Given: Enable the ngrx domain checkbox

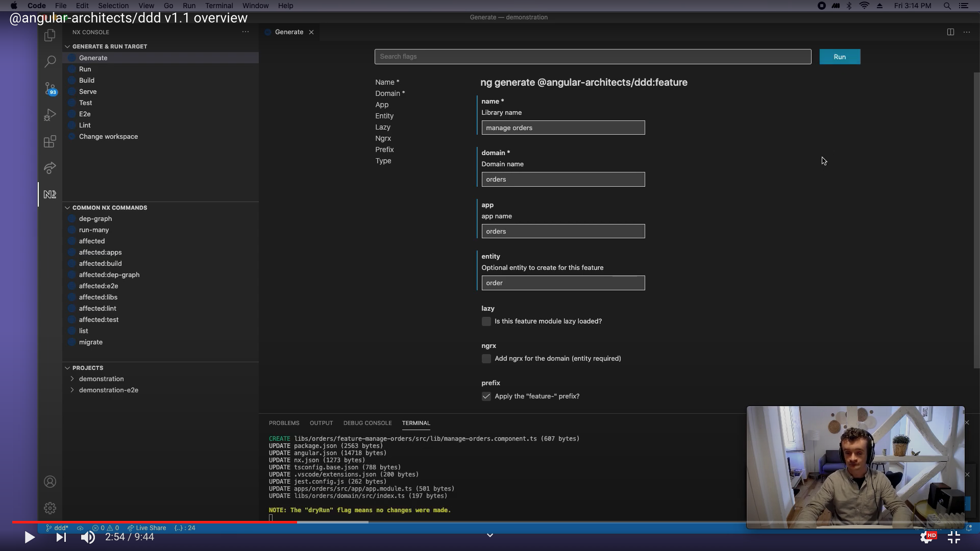Looking at the screenshot, I should point(486,358).
